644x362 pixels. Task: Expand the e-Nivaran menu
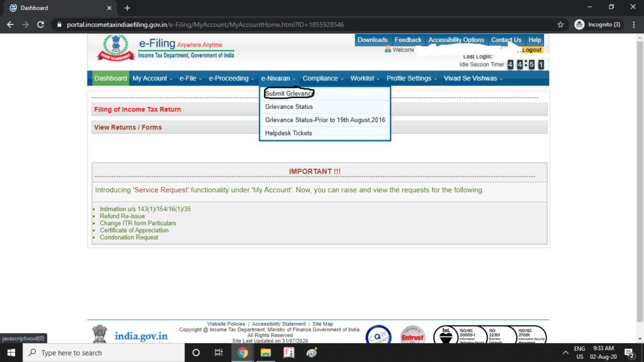coord(278,79)
